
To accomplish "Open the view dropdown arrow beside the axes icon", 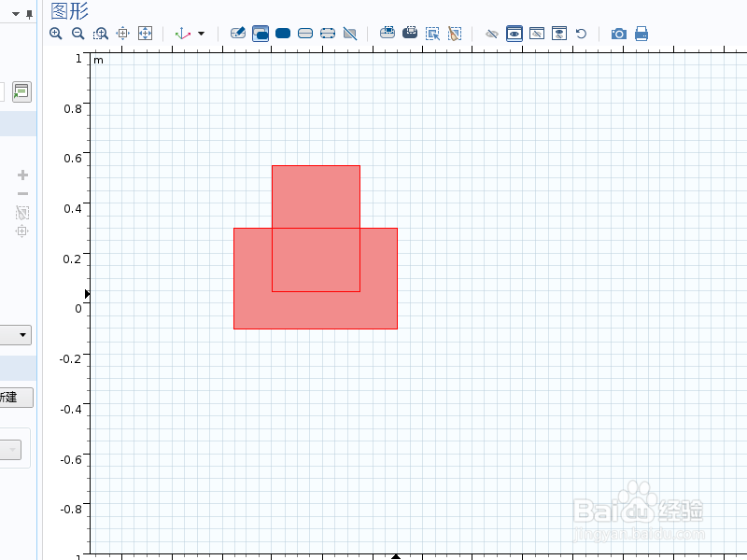I will 201,34.
